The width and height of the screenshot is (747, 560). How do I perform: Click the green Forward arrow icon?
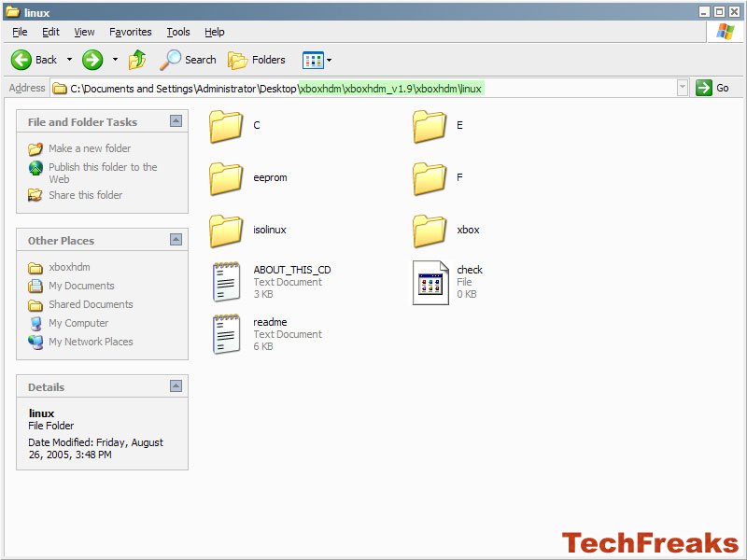click(x=92, y=60)
